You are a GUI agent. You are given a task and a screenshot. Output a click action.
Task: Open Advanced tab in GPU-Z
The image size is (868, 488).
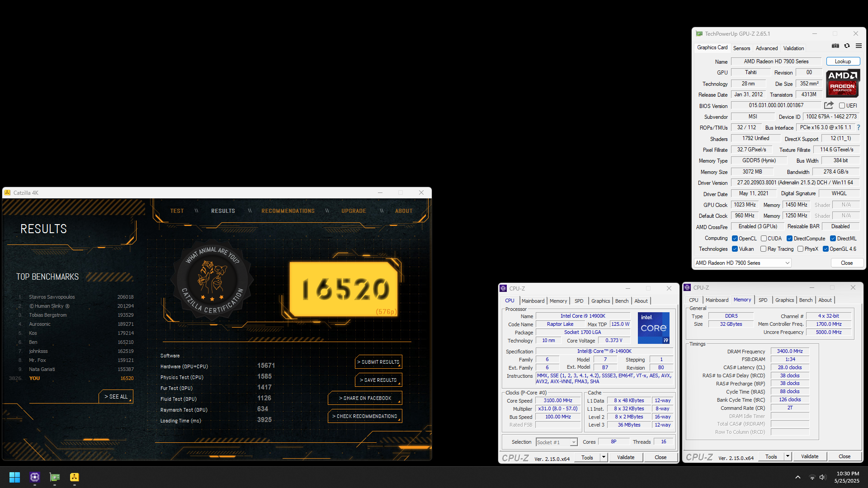pyautogui.click(x=767, y=48)
